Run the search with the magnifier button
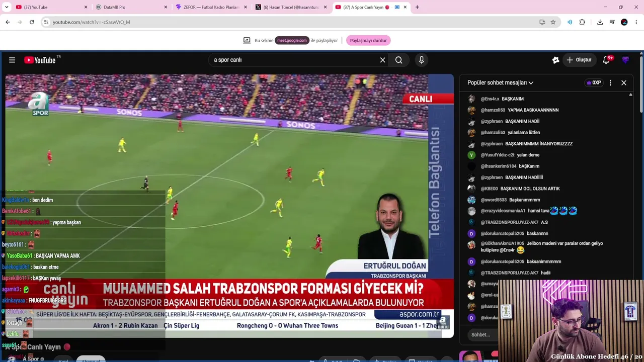The image size is (644, 362). coord(398,60)
